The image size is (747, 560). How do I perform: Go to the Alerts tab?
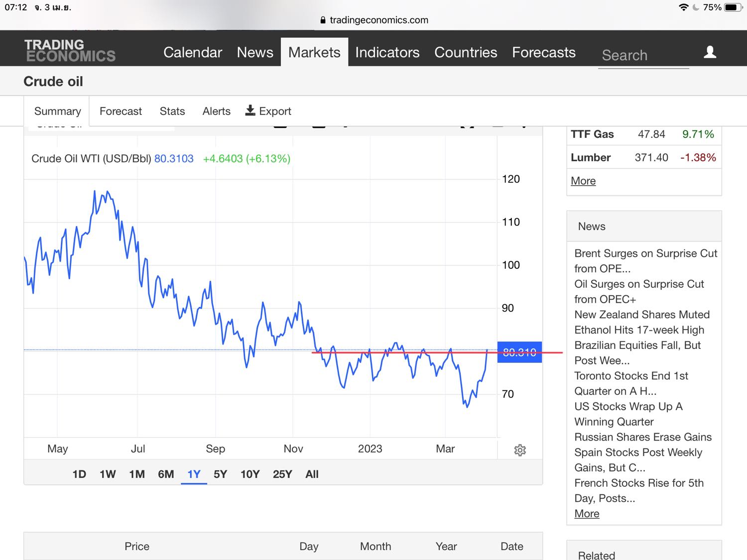[216, 111]
